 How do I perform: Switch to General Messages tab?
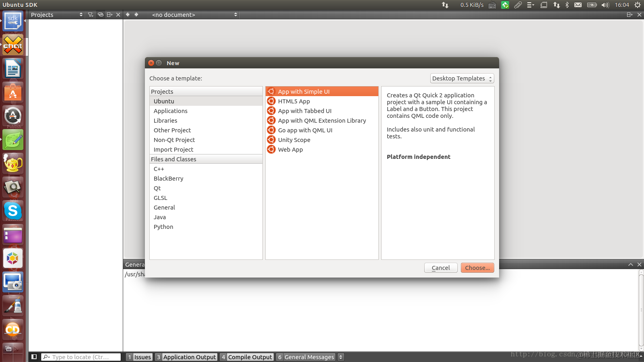pyautogui.click(x=306, y=357)
